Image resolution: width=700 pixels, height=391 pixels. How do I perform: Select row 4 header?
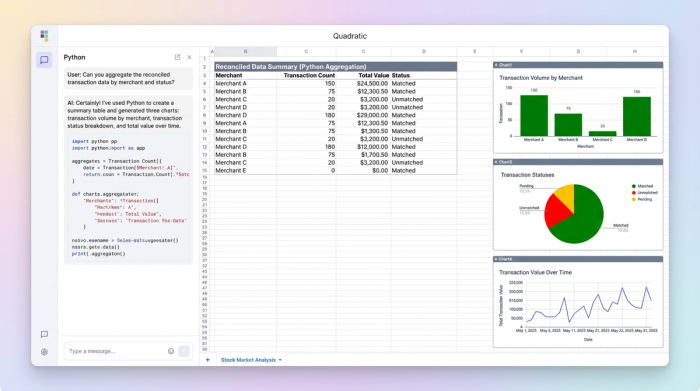(204, 83)
